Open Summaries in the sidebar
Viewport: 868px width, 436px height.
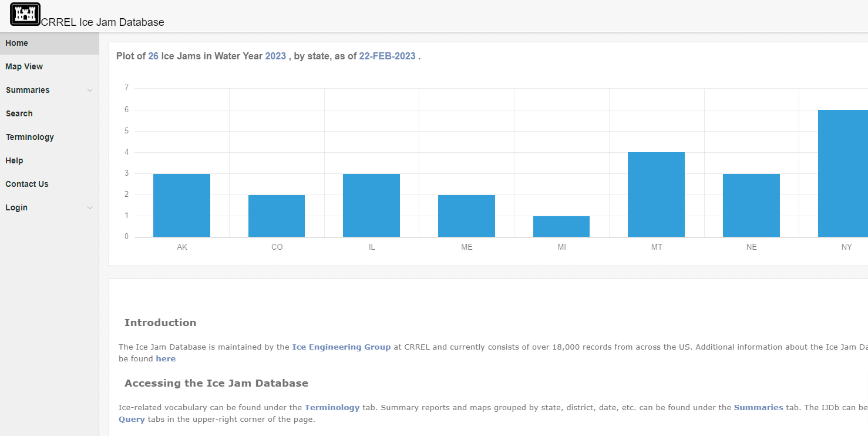tap(28, 90)
